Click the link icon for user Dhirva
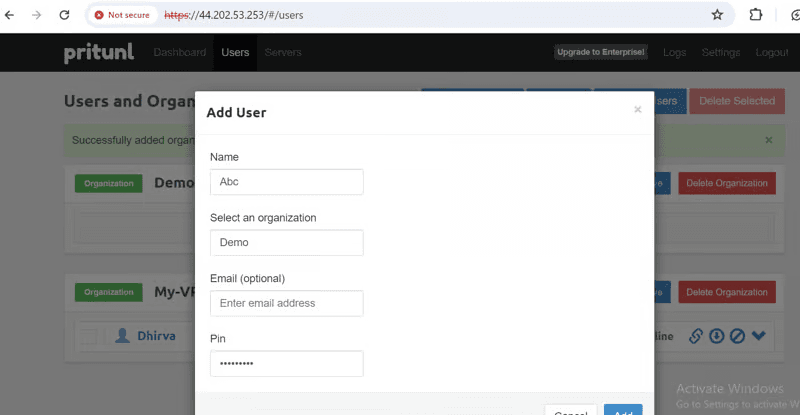This screenshot has height=415, width=800. click(697, 336)
